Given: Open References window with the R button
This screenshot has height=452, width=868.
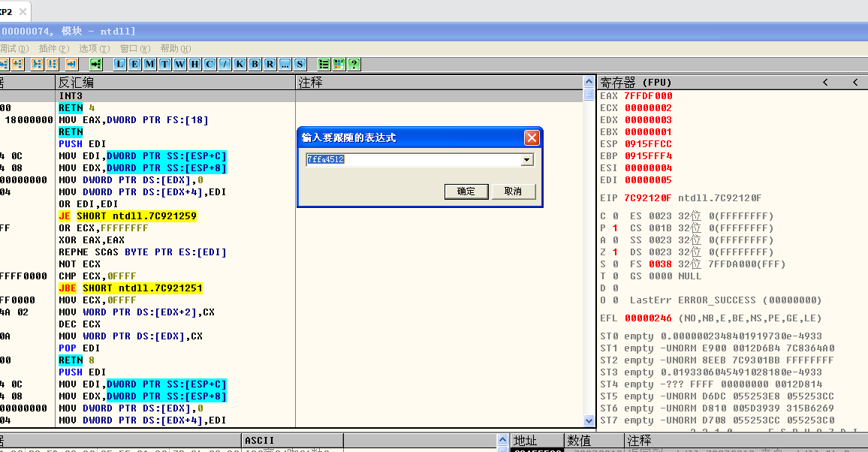Looking at the screenshot, I should tap(270, 64).
